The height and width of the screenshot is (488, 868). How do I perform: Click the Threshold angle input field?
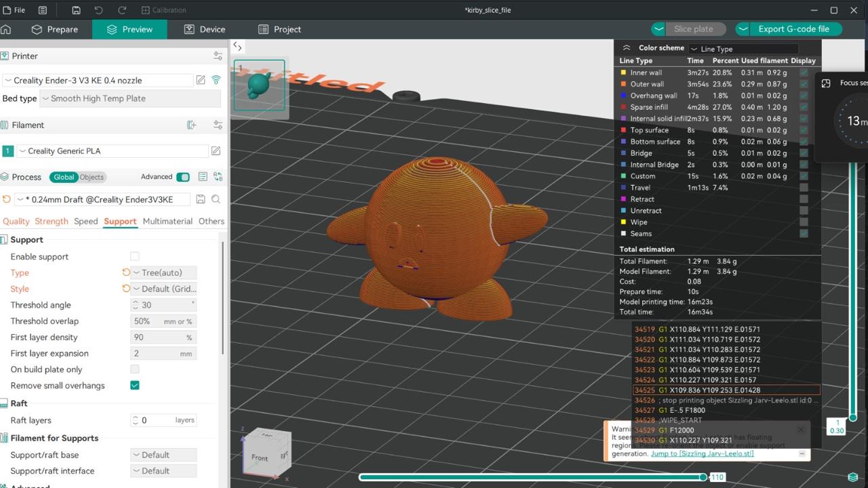[163, 305]
